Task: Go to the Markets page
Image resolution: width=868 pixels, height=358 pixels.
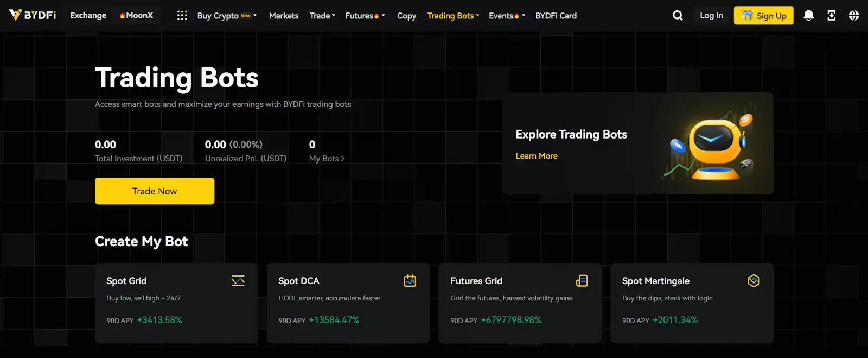Action: point(284,16)
